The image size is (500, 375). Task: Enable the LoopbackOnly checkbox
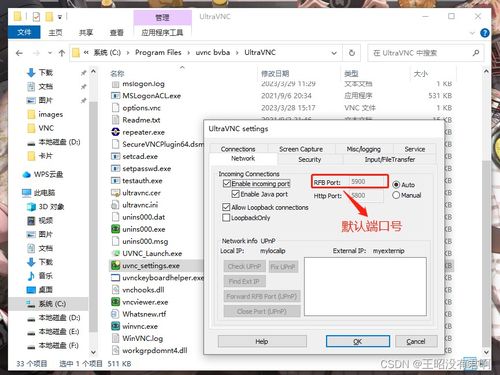pos(226,218)
